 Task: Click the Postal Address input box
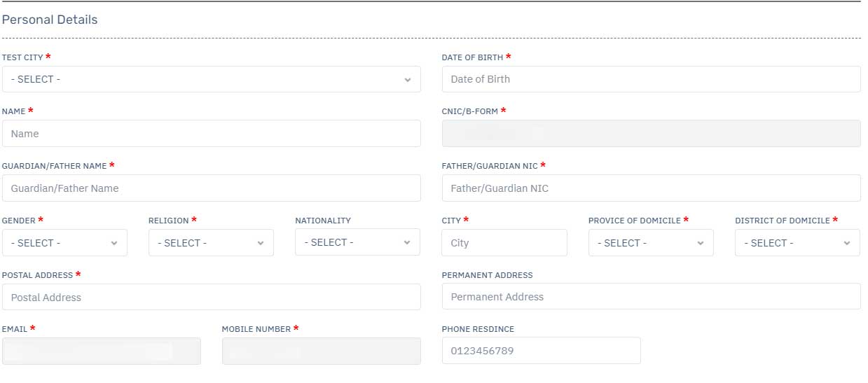pyautogui.click(x=212, y=297)
